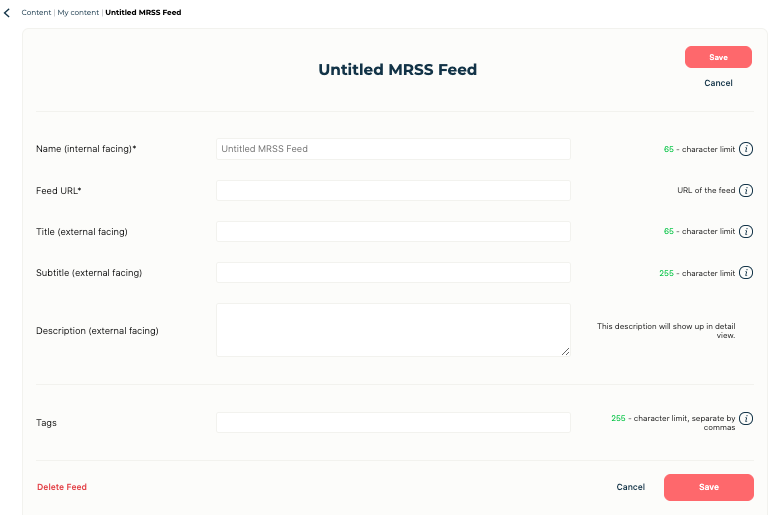The width and height of the screenshot is (781, 515).
Task: Open the Content breadcrumb link
Action: (36, 12)
